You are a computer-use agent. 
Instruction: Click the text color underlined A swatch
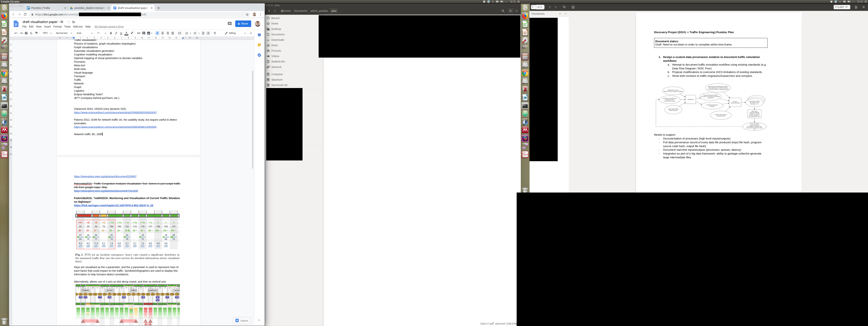coord(126,33)
